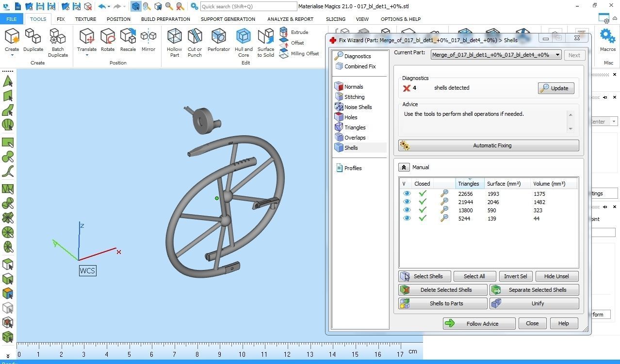Click the Offset tool
Viewport: 620px width, 364px height.
pos(292,43)
